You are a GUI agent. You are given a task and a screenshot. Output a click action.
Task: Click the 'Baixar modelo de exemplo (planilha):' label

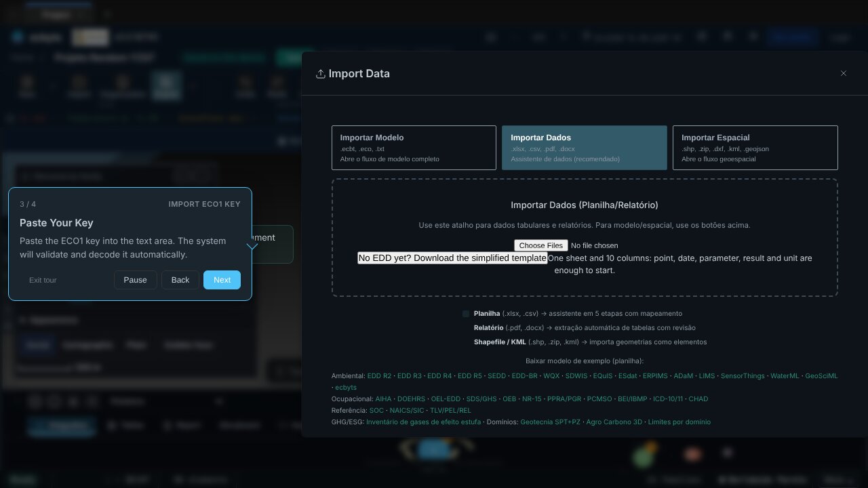click(585, 361)
